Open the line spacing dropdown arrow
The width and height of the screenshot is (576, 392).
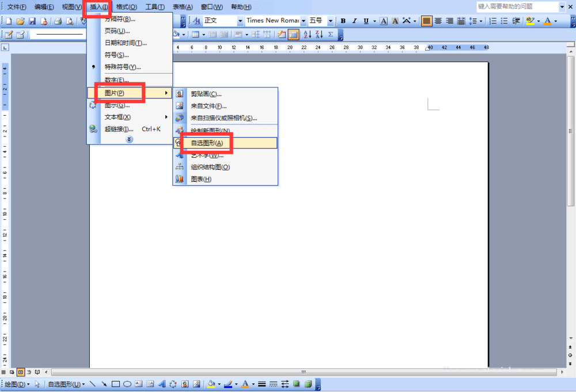point(481,21)
